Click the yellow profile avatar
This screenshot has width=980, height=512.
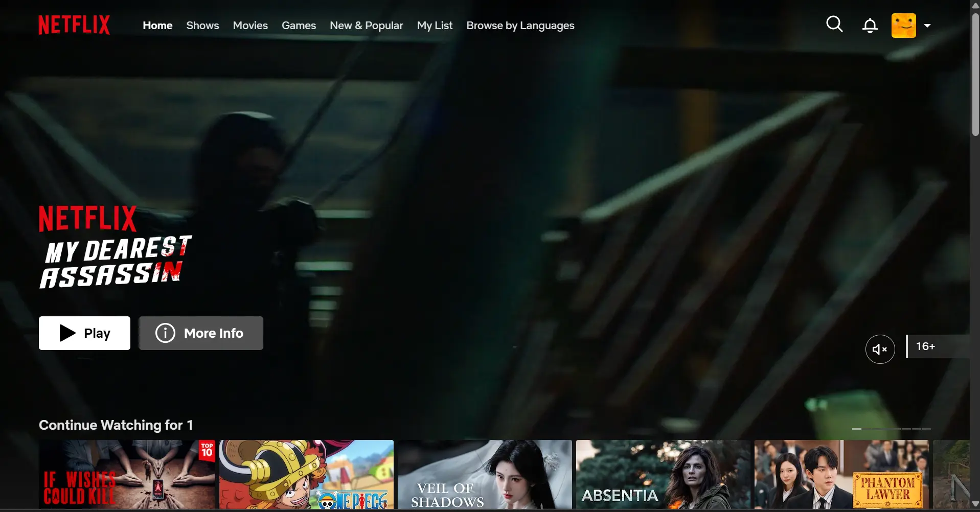(903, 26)
